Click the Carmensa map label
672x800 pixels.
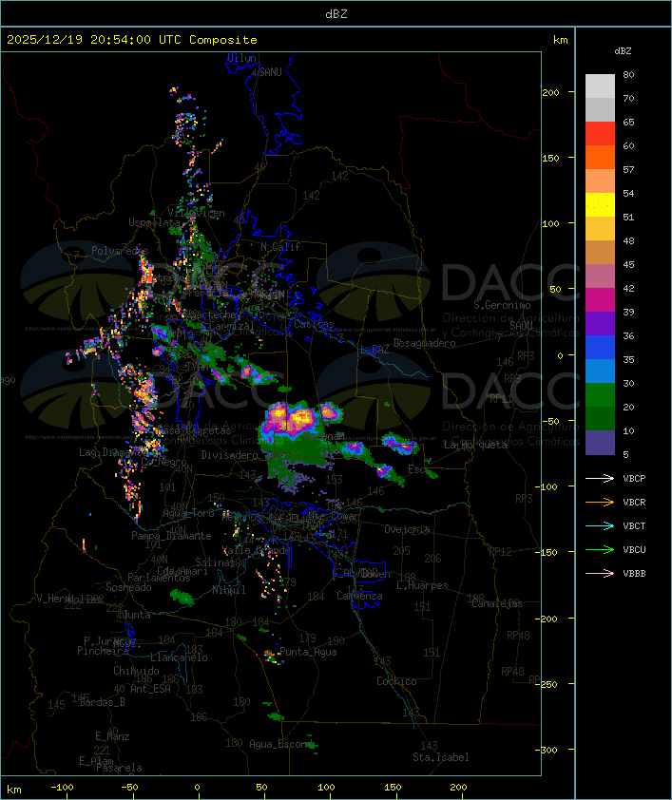coord(359,596)
